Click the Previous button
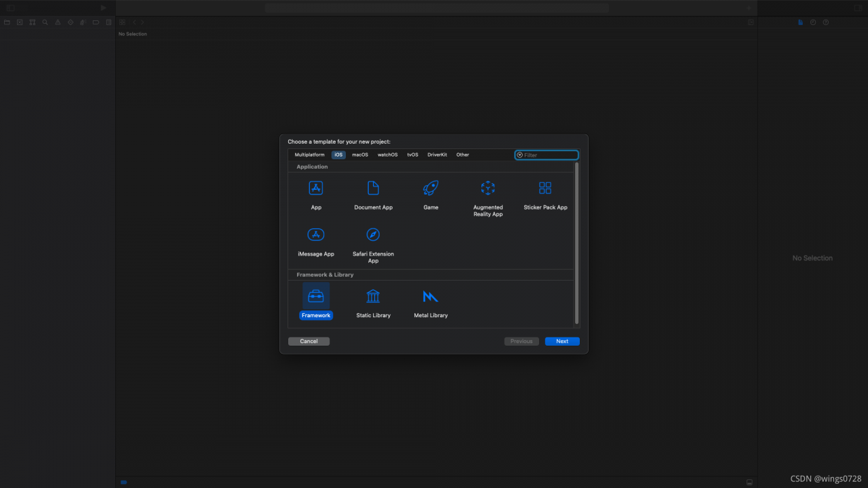The image size is (868, 488). (x=521, y=341)
